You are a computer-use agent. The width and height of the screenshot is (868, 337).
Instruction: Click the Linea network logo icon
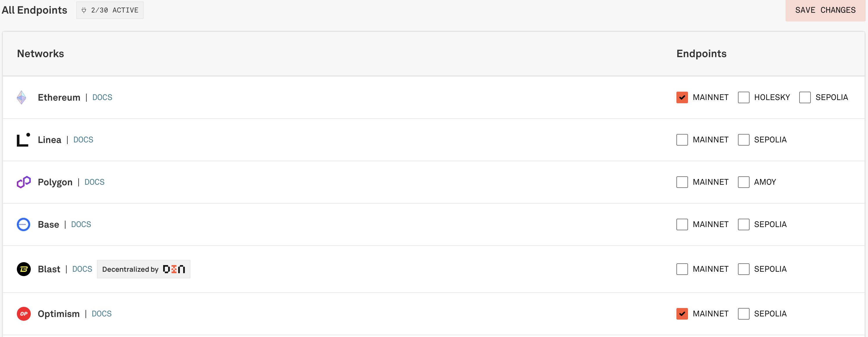[23, 140]
